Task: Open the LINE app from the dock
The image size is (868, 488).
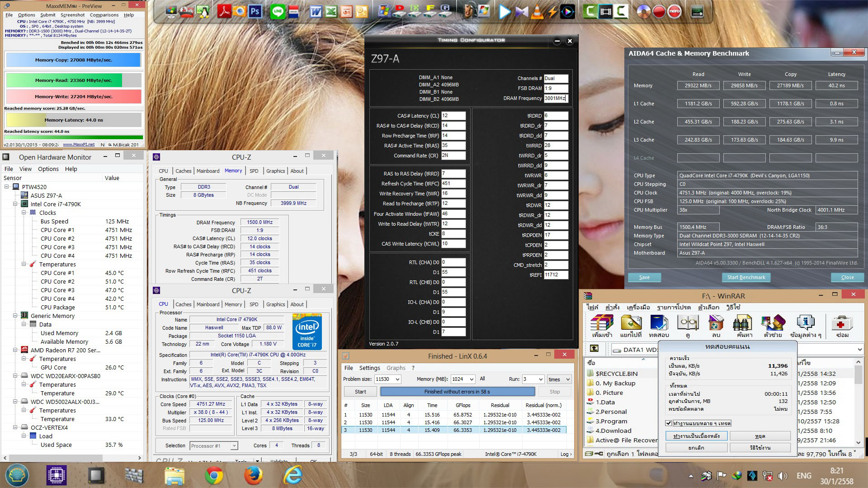Action: (278, 11)
